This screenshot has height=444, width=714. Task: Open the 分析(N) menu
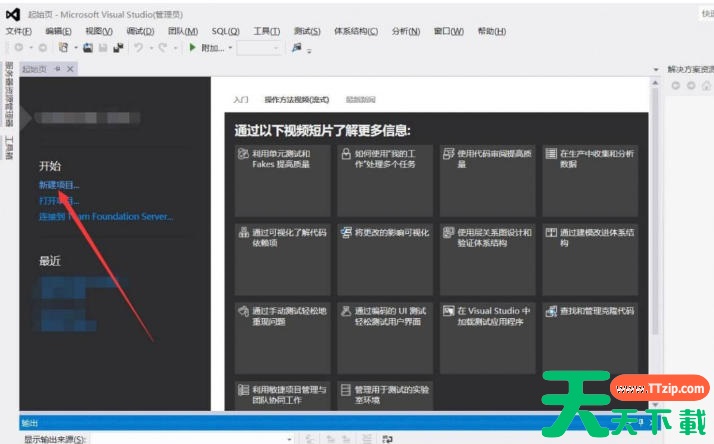406,31
